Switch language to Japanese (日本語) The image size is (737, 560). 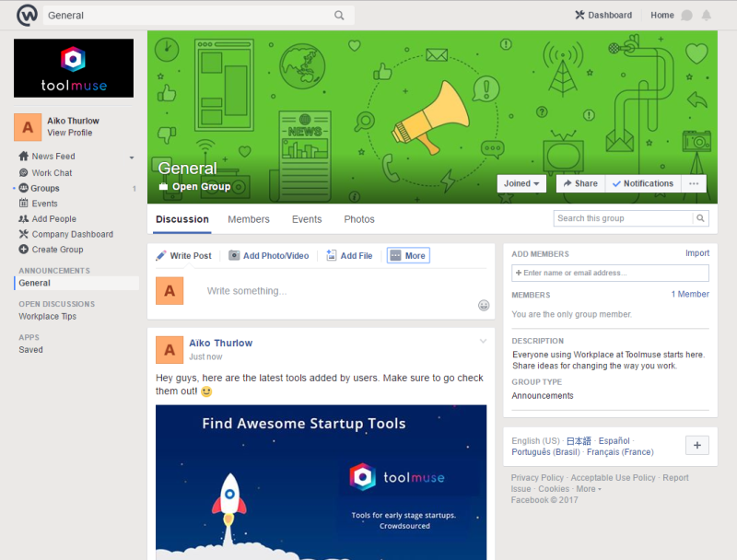tap(579, 440)
